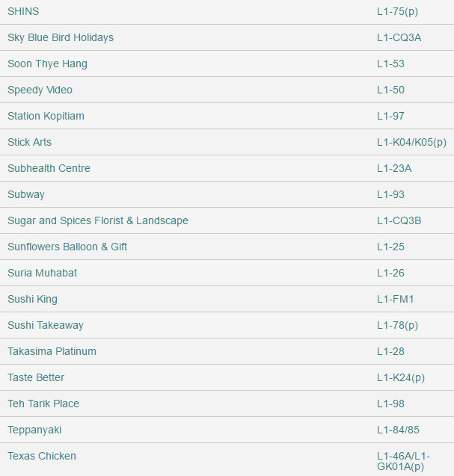Click the Subway store link

click(26, 195)
